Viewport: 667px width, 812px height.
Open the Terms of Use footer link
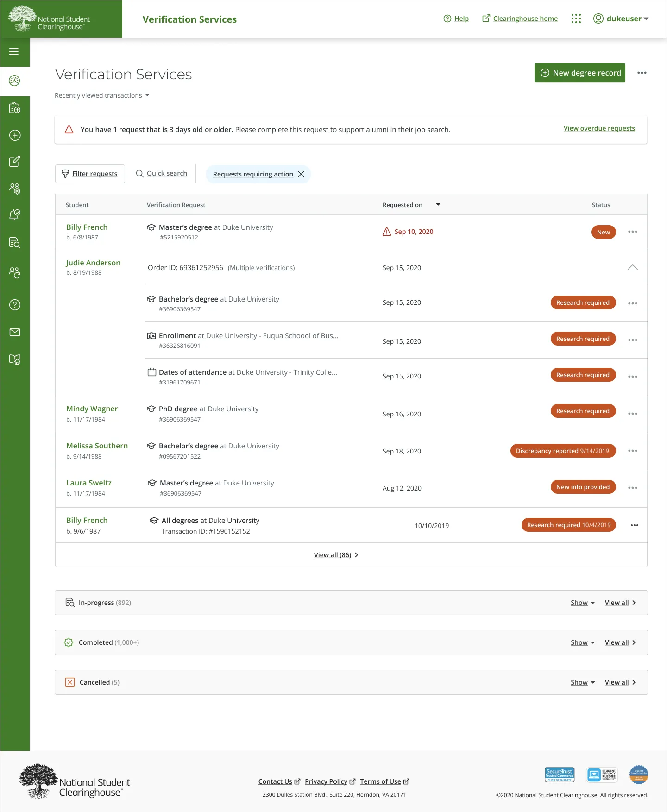click(x=384, y=781)
